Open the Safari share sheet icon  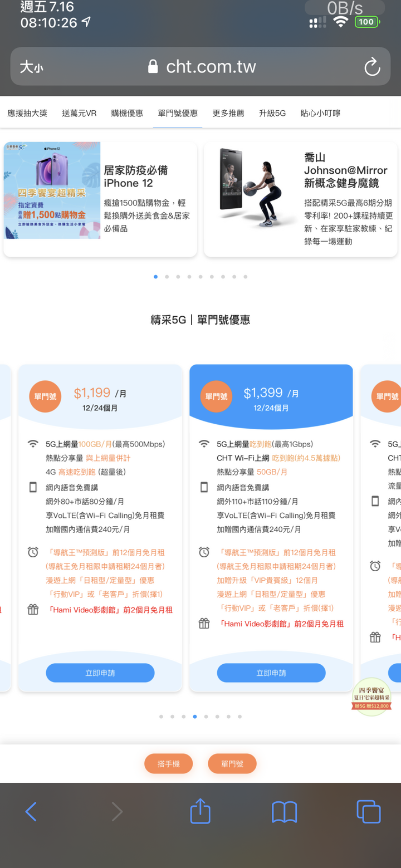(x=200, y=810)
